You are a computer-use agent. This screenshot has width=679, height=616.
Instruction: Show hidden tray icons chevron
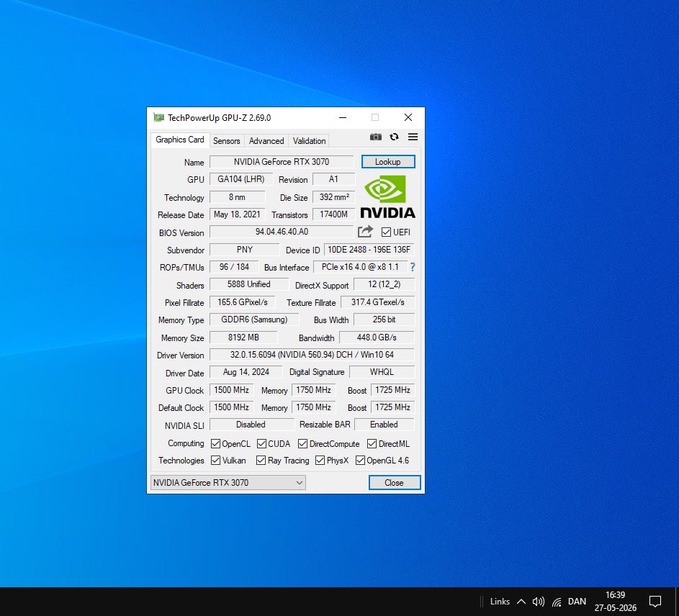[x=521, y=602]
